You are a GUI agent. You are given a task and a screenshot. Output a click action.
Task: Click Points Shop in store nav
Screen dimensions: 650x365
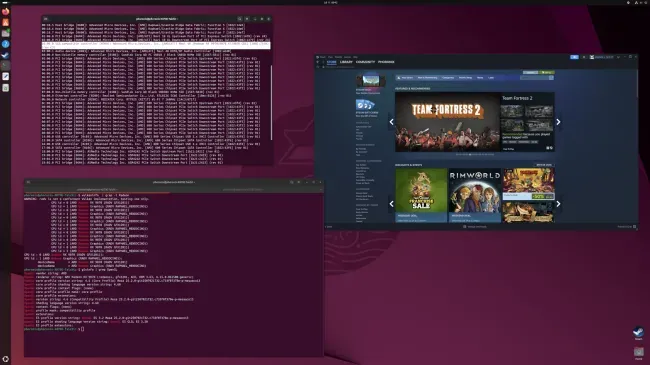466,78
